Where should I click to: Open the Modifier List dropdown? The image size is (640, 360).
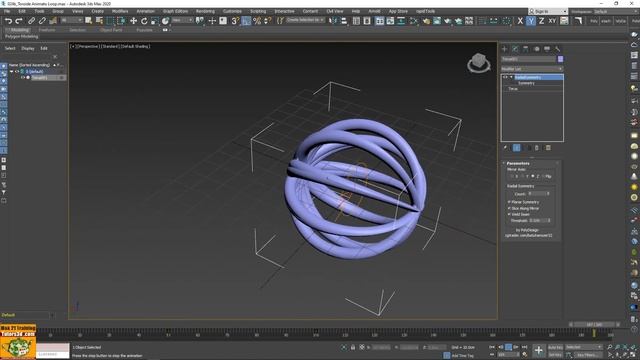tap(532, 69)
